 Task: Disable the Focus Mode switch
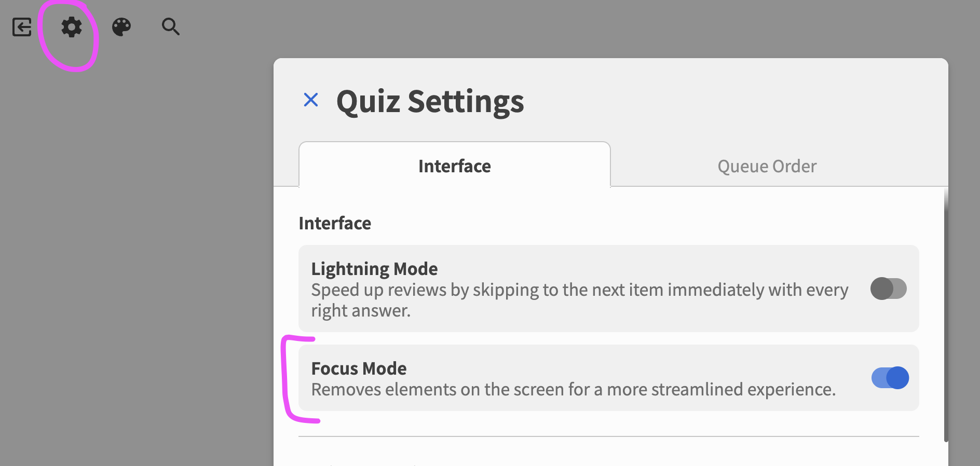point(890,378)
